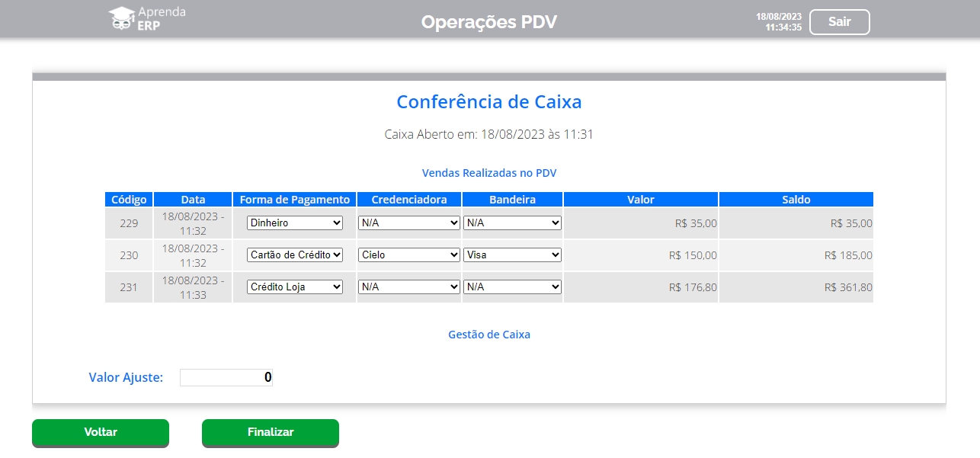The width and height of the screenshot is (980, 458).
Task: Open the Visa bandeira dropdown
Action: pos(512,255)
